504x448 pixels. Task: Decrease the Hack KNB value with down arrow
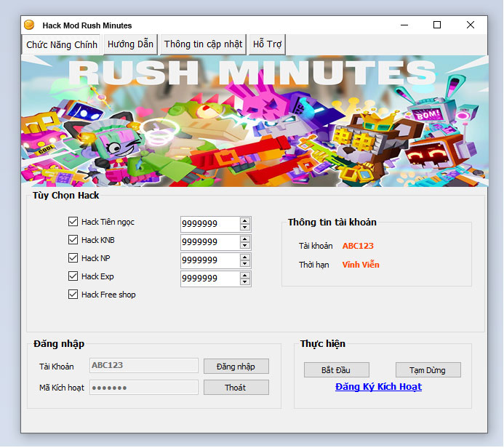(x=245, y=246)
